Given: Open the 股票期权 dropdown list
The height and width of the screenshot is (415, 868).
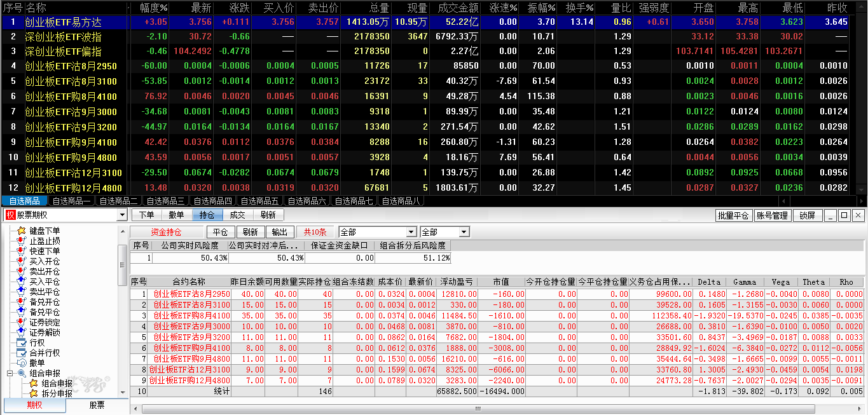Looking at the screenshot, I should tap(122, 215).
